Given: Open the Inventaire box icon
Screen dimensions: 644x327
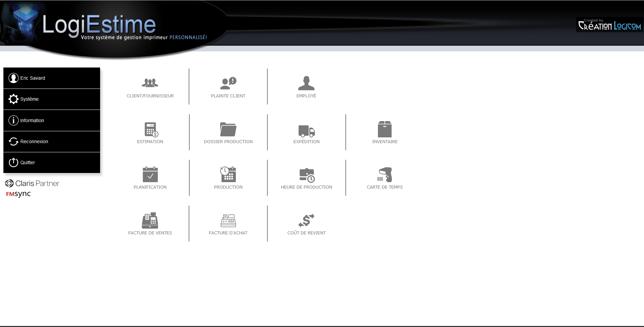Looking at the screenshot, I should pos(384,129).
